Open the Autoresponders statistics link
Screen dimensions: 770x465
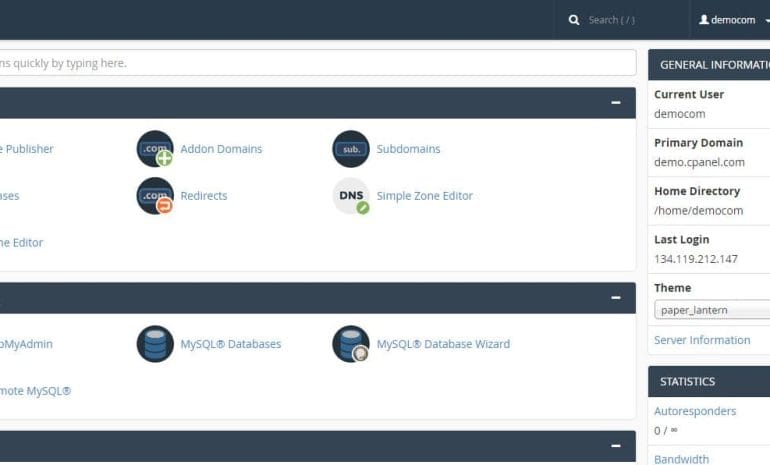coord(695,411)
